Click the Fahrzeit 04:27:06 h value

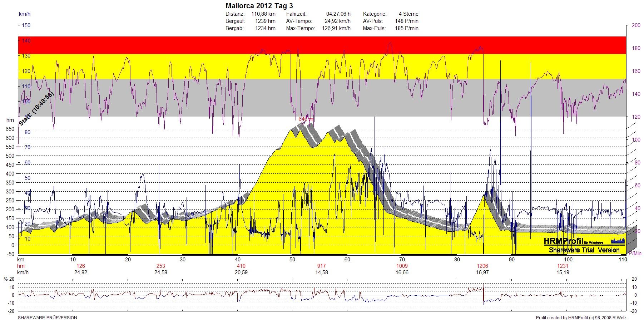[338, 14]
